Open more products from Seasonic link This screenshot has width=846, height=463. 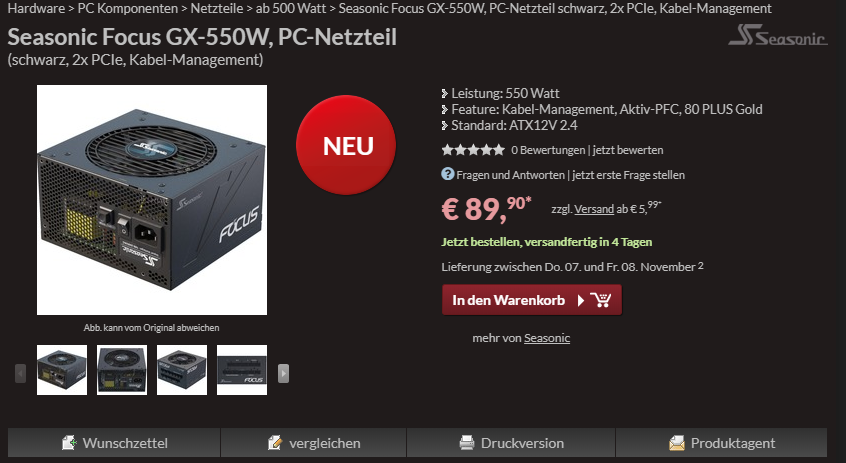(x=547, y=338)
